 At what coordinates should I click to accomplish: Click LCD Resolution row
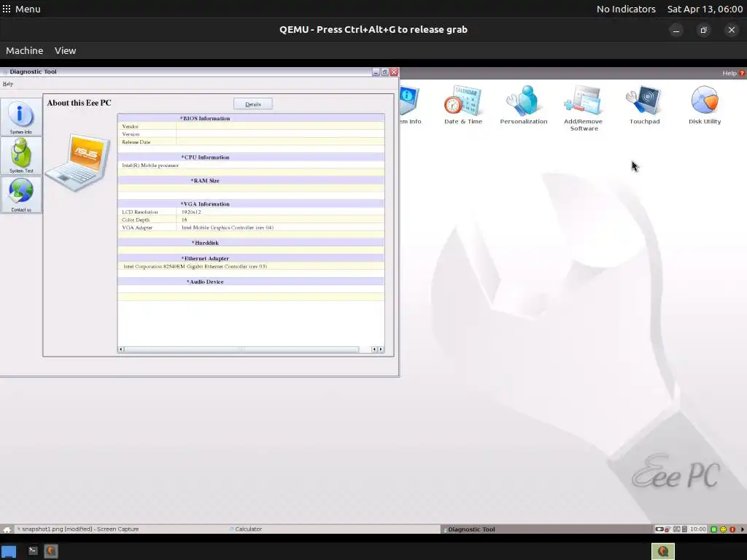tap(251, 212)
